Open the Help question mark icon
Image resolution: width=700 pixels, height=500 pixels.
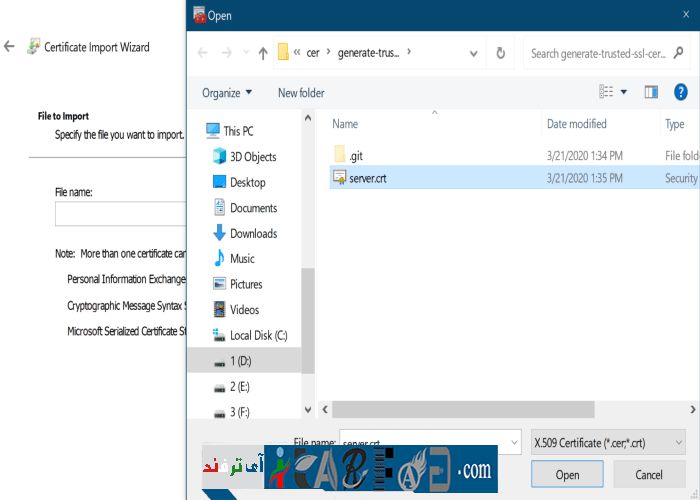coord(681,92)
